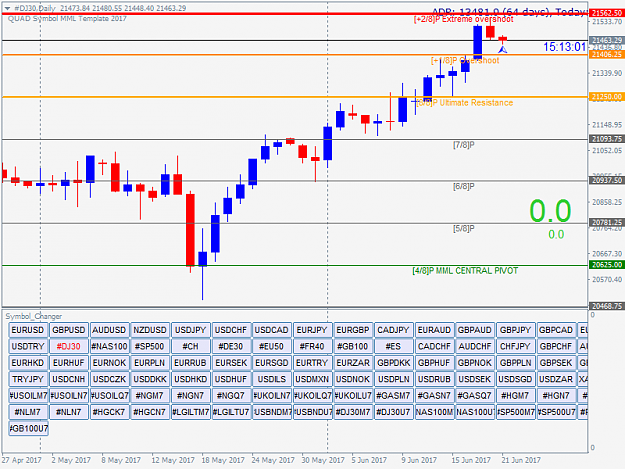Load USDCNH chart
The image size is (625, 469).
click(69, 379)
